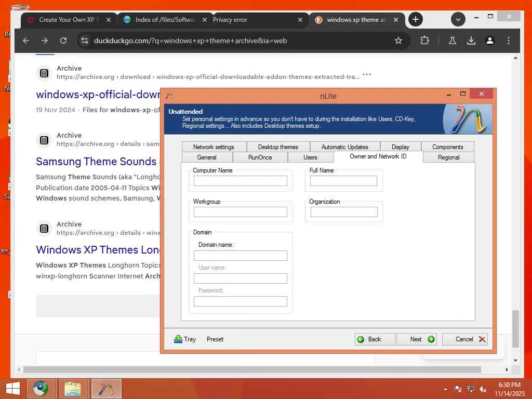Click the browser horizontal scrollbar
The height and width of the screenshot is (399, 532).
click(x=252, y=369)
